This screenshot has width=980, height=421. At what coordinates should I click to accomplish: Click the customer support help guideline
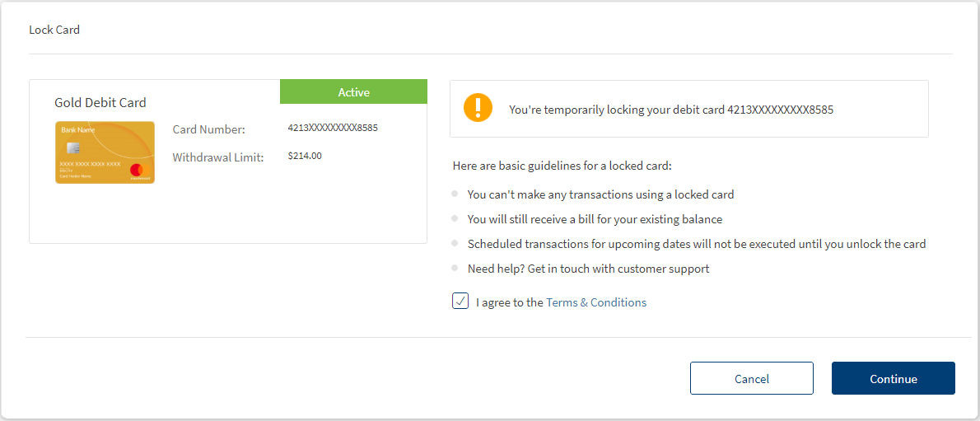point(588,269)
